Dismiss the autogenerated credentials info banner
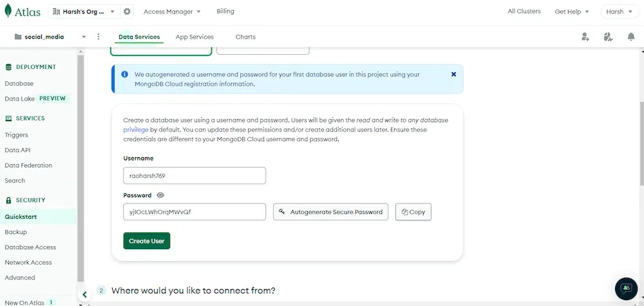 tap(453, 74)
